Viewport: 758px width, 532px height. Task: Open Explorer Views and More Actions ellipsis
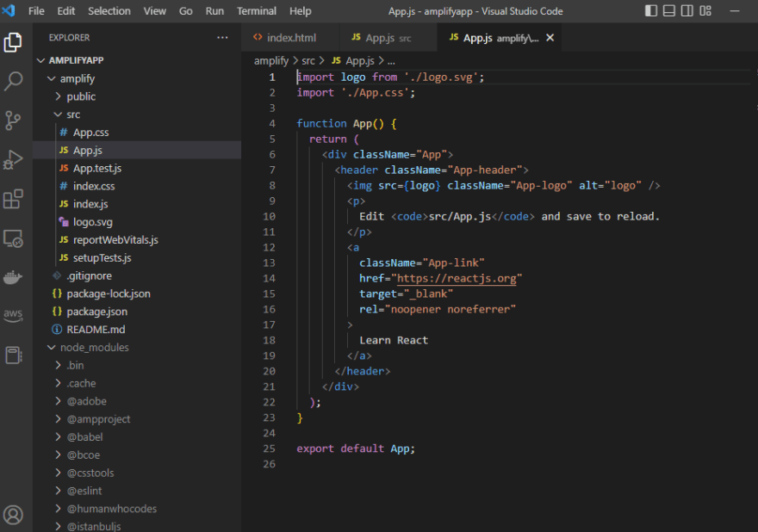click(222, 37)
